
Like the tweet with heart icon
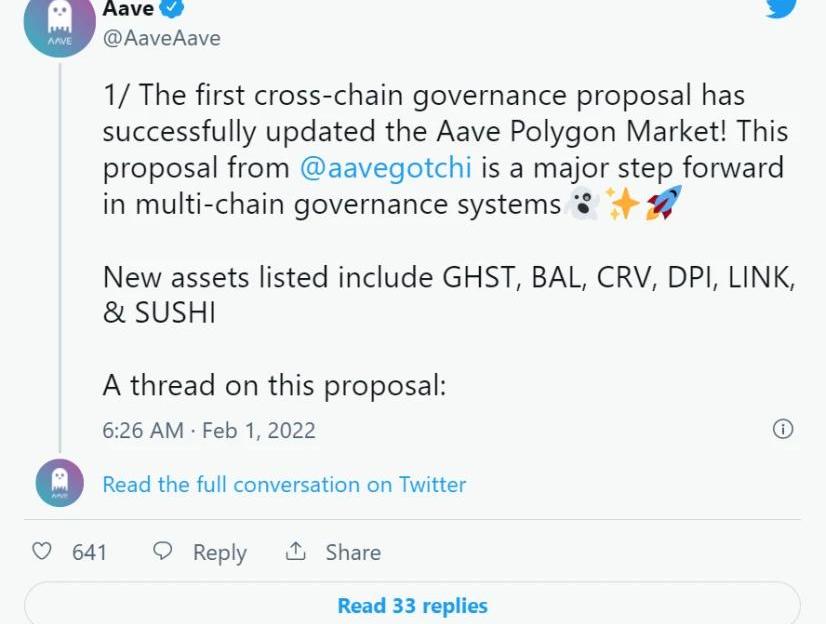click(42, 551)
